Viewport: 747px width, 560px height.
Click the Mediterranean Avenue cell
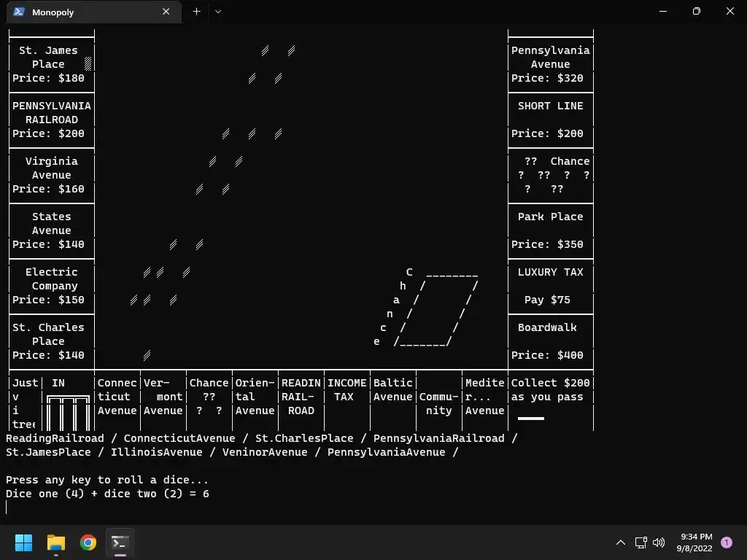(485, 400)
